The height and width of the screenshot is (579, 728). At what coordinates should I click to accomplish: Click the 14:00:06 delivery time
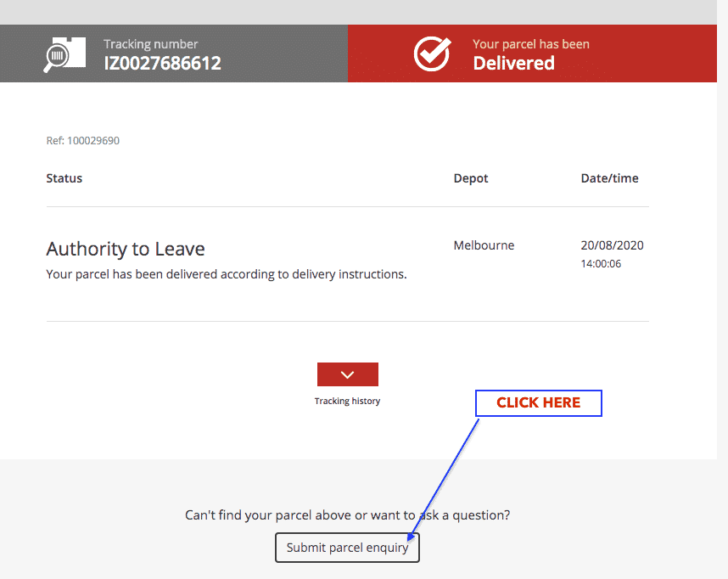[601, 264]
